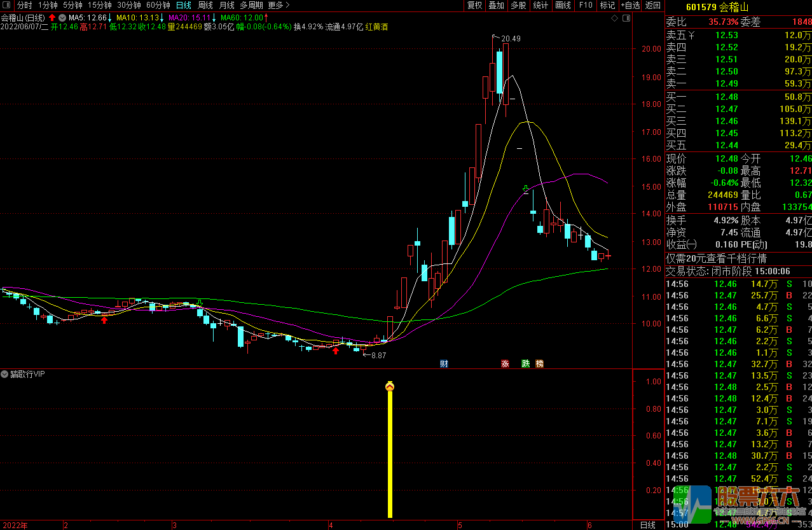
Task: Click the 标记 mark button
Action: [607, 5]
